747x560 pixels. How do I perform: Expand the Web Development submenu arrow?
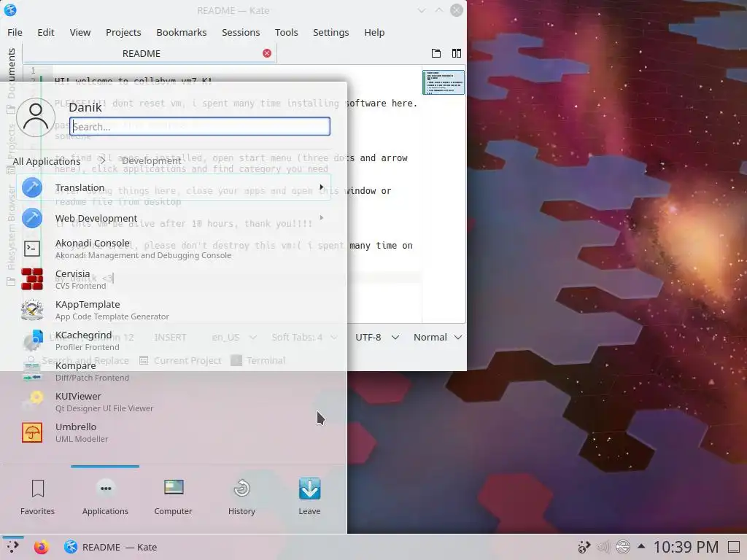click(322, 217)
